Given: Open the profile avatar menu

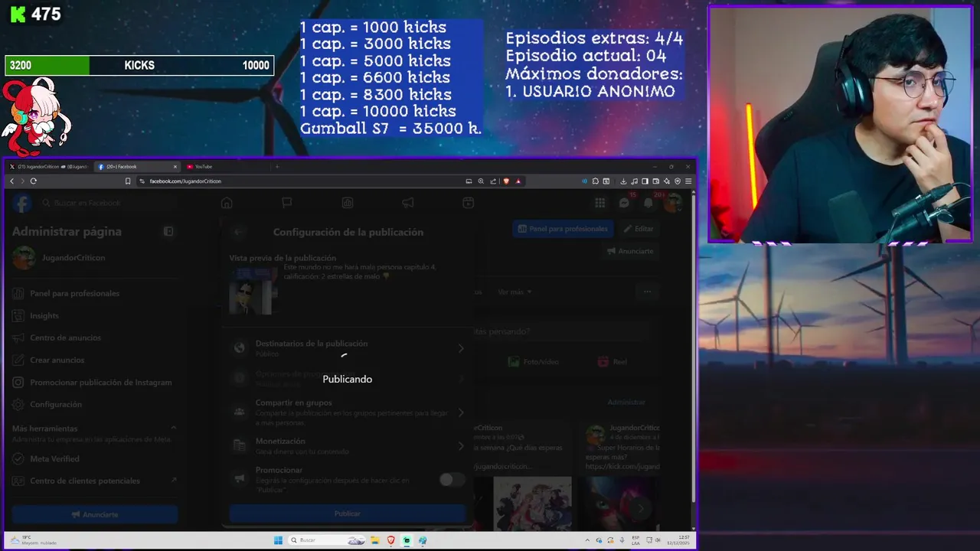Looking at the screenshot, I should click(x=673, y=203).
